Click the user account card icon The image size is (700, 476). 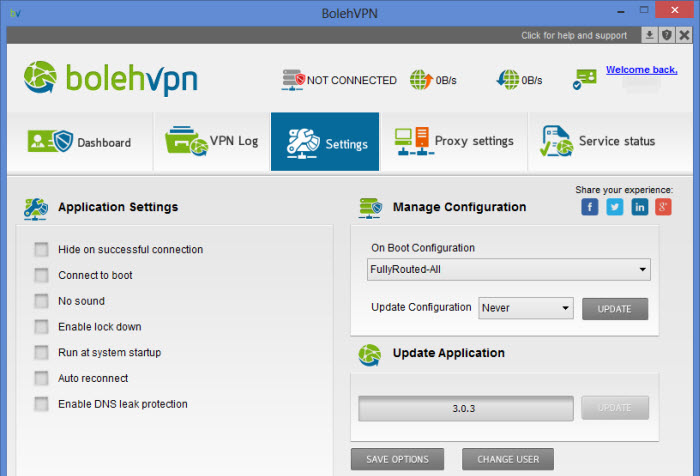point(584,79)
